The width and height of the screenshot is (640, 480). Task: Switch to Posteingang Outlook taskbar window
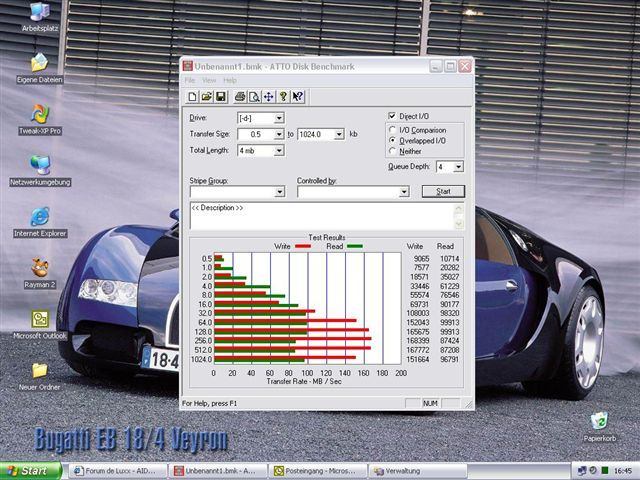click(318, 471)
